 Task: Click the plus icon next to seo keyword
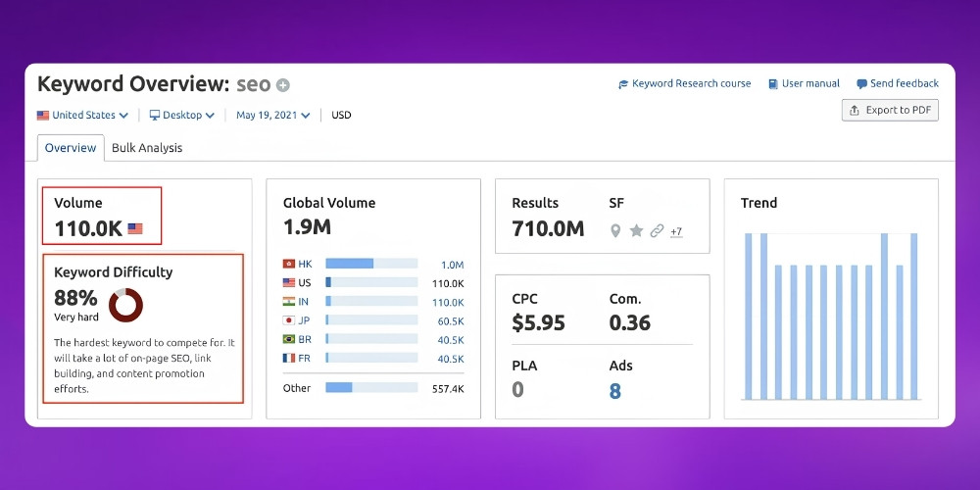pyautogui.click(x=283, y=85)
